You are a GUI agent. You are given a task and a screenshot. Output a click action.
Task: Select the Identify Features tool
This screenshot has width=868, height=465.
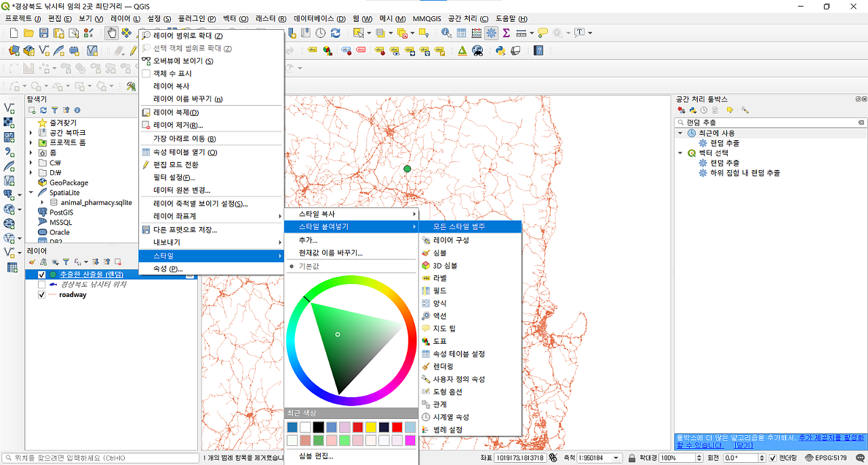(446, 33)
